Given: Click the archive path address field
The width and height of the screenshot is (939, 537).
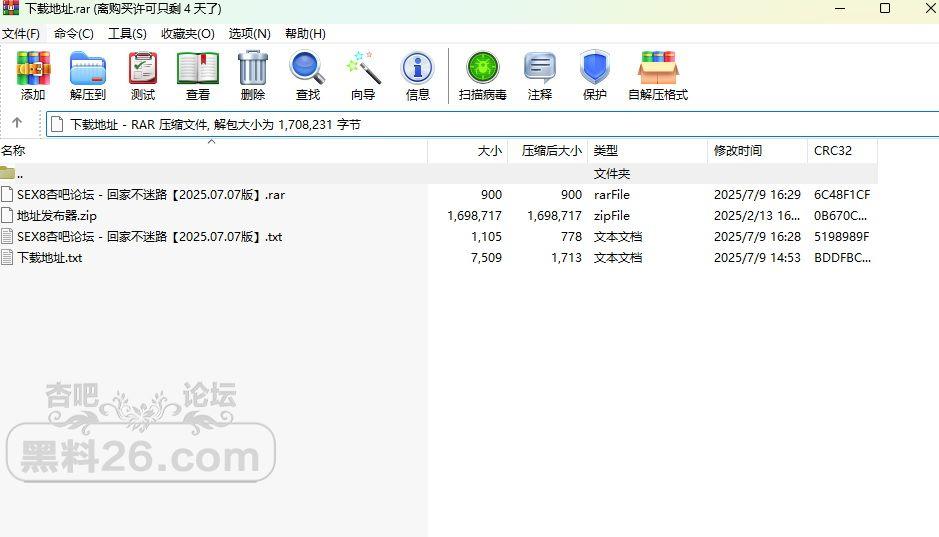Looking at the screenshot, I should (x=492, y=124).
